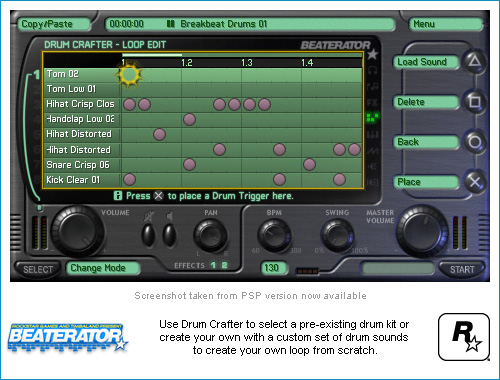Select the star favorite icon
The height and width of the screenshot is (380, 500).
point(372,54)
